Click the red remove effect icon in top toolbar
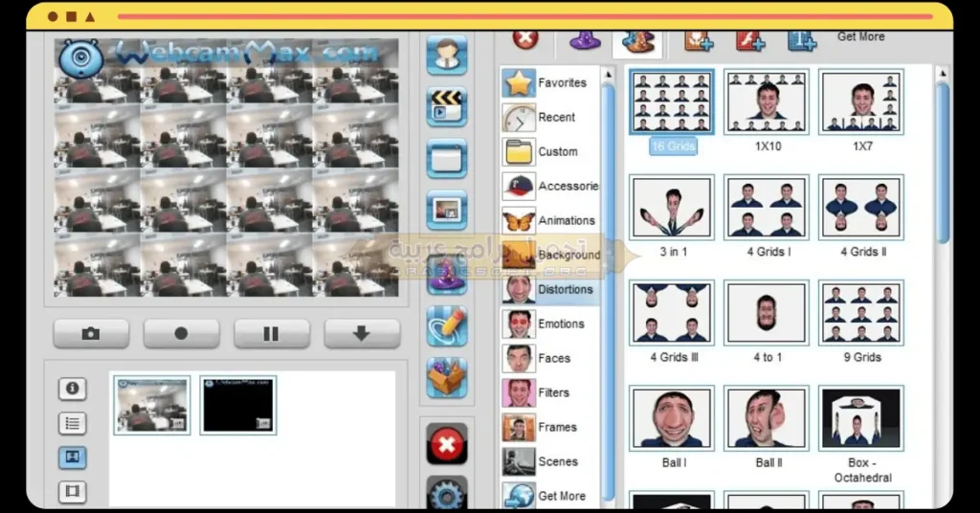980x513 pixels. click(x=525, y=38)
